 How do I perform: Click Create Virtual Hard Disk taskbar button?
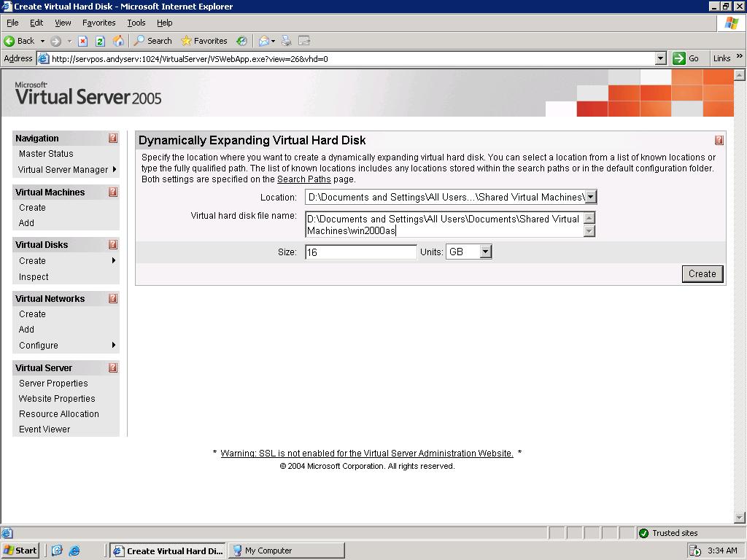(169, 551)
